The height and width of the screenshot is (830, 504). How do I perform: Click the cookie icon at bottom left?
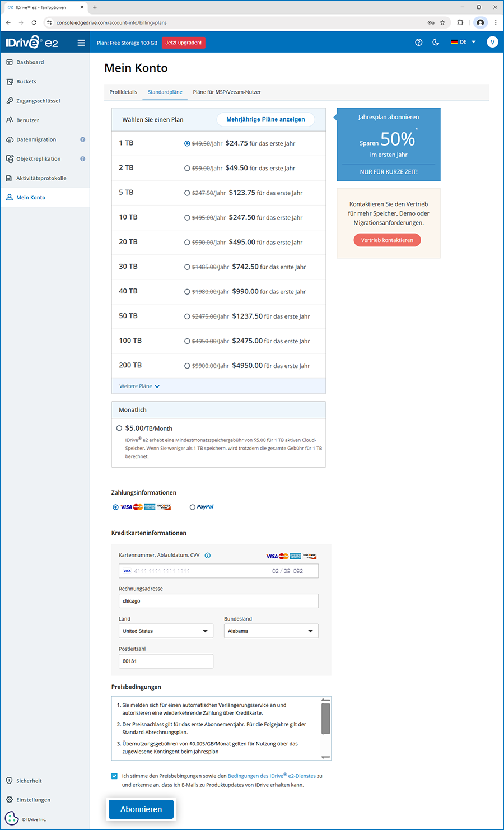pyautogui.click(x=11, y=818)
